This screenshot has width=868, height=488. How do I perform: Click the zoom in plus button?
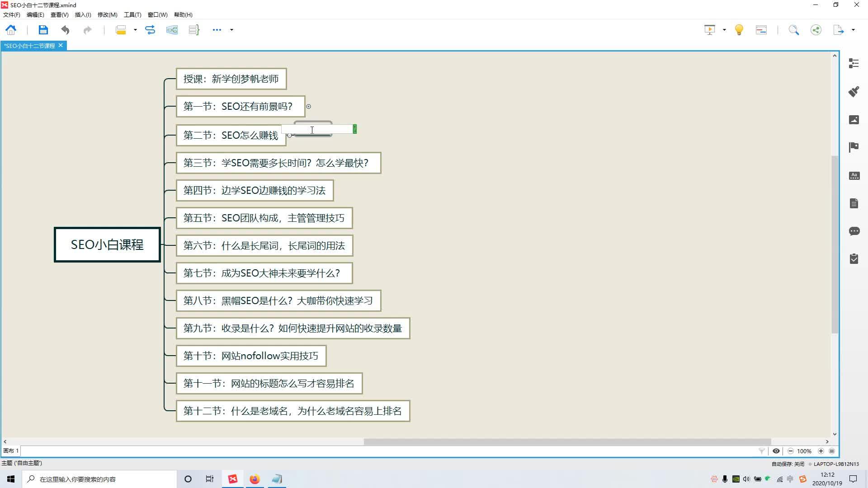821,451
